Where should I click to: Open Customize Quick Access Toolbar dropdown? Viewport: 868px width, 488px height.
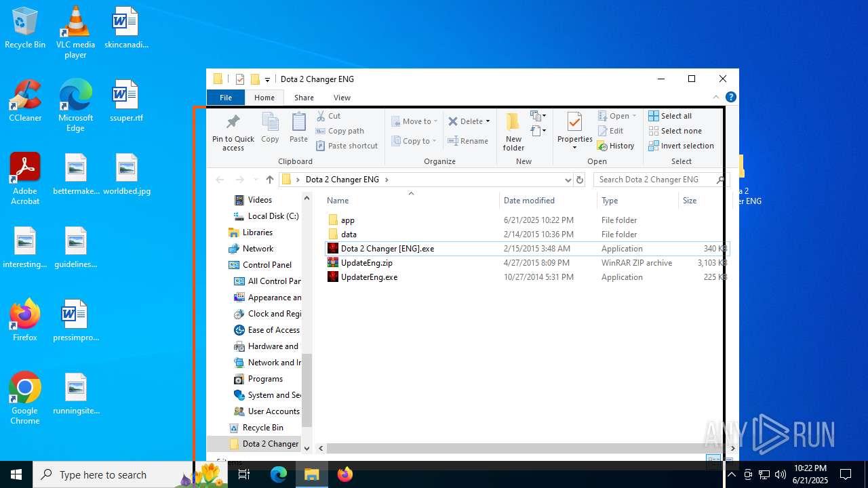(x=267, y=79)
